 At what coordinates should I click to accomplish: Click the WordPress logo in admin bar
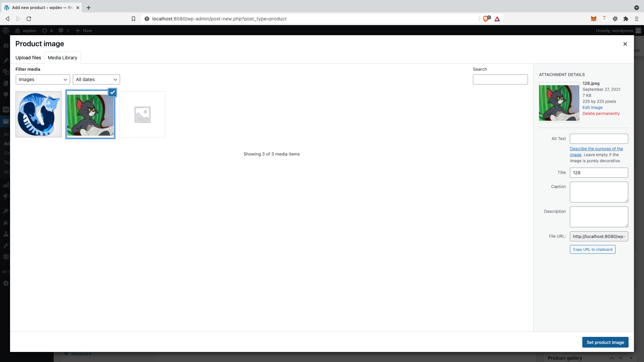pos(5,31)
